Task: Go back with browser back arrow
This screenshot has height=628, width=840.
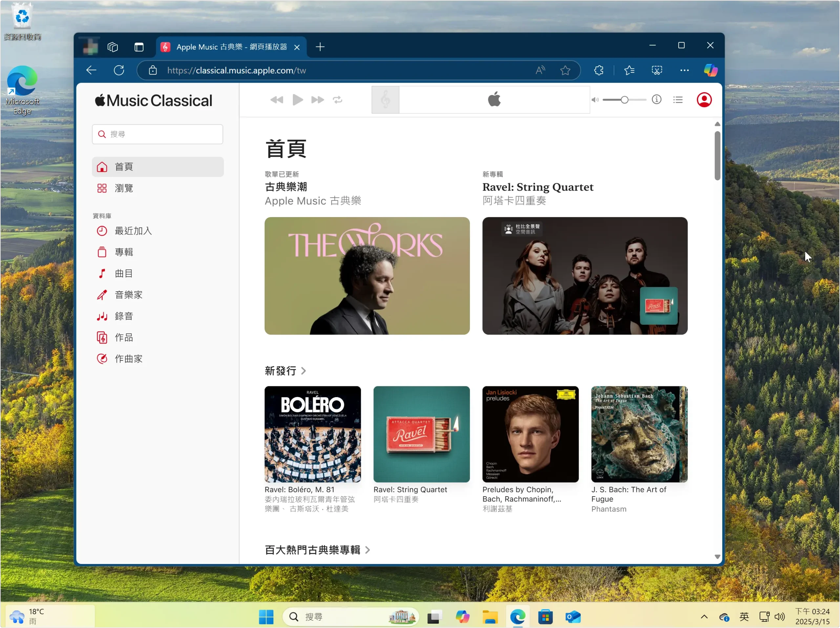Action: tap(91, 70)
